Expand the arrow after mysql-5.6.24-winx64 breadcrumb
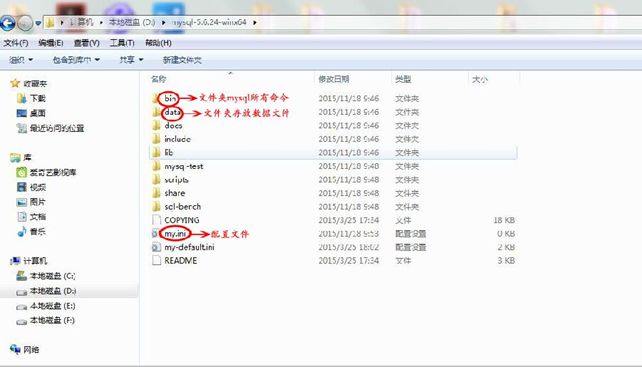The image size is (642, 367). [254, 23]
